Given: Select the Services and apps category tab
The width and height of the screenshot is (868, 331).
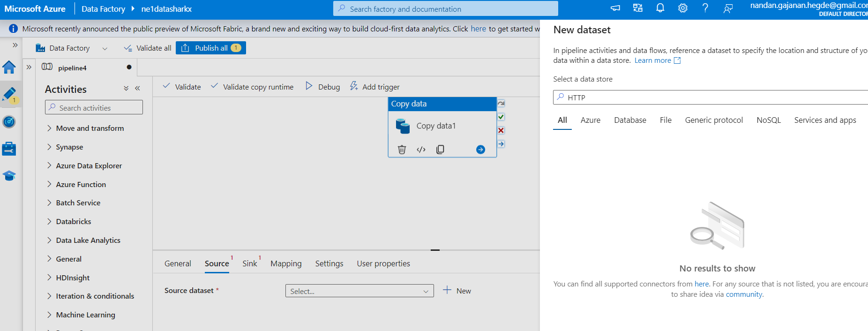Looking at the screenshot, I should [825, 120].
